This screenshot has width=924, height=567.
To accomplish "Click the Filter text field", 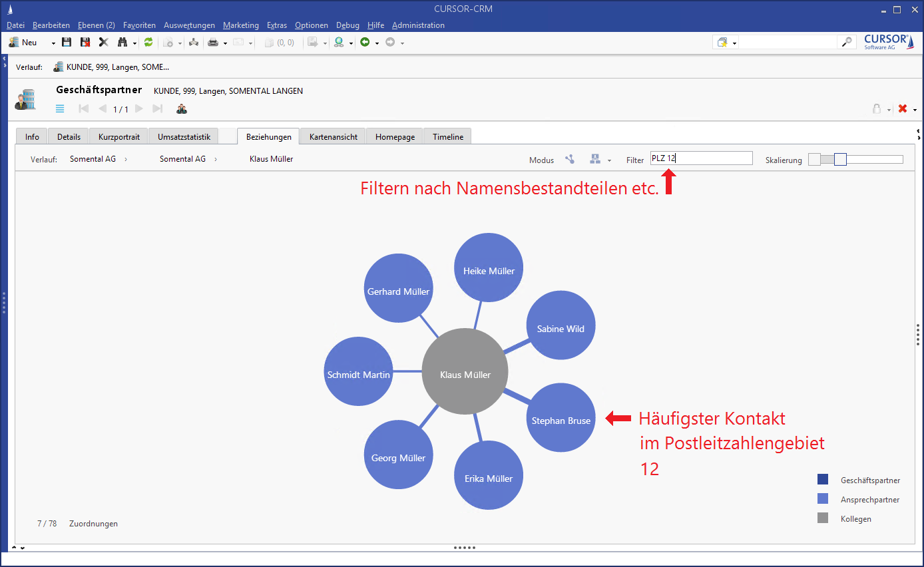I will coord(701,158).
